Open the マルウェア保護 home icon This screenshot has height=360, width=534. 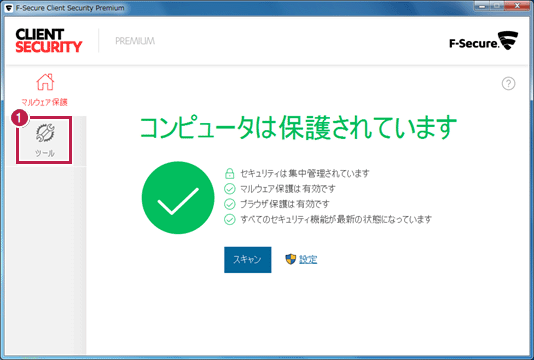click(45, 82)
